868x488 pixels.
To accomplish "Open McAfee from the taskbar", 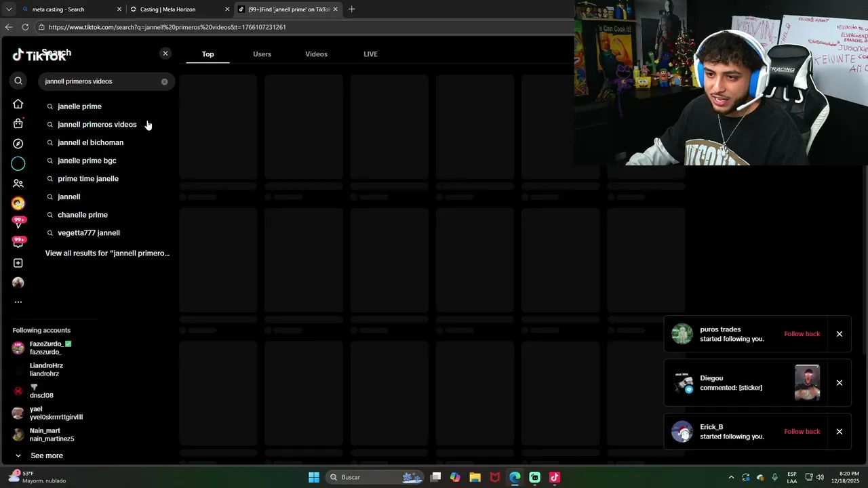I will (495, 478).
